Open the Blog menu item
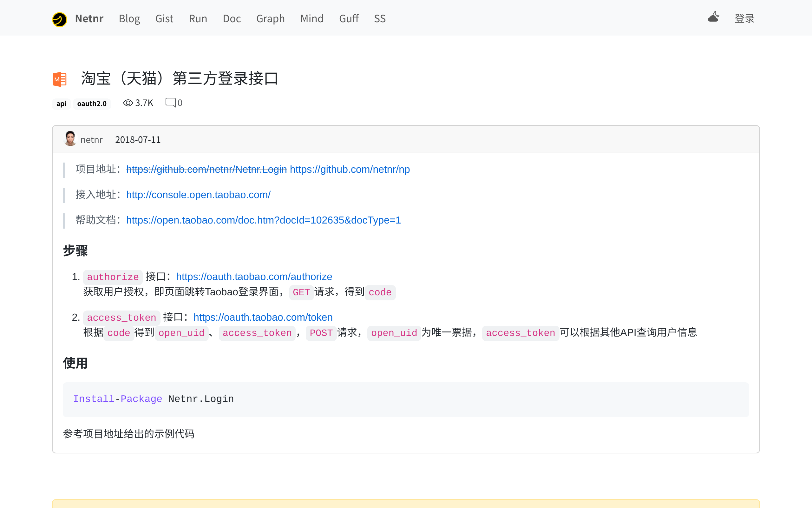Image resolution: width=812 pixels, height=508 pixels. 129,18
